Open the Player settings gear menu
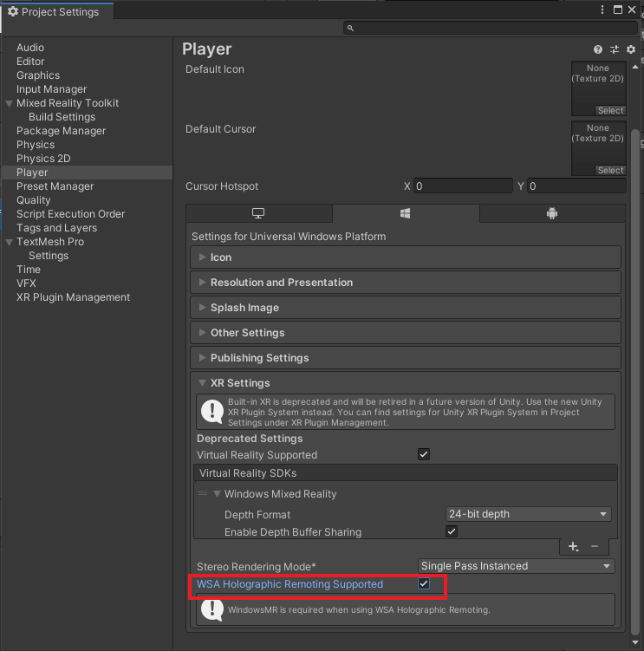This screenshot has width=644, height=651. tap(631, 49)
